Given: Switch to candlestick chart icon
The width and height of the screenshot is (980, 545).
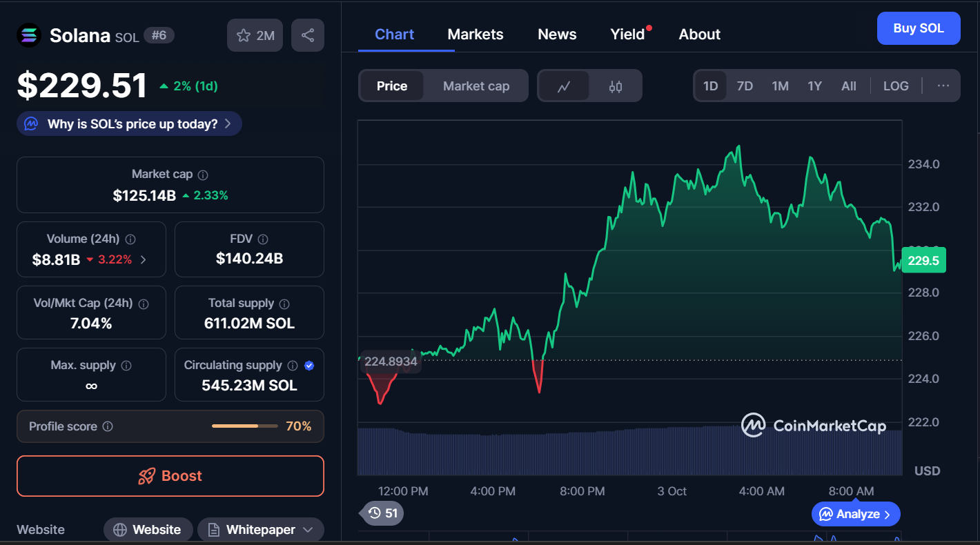Looking at the screenshot, I should click(616, 86).
